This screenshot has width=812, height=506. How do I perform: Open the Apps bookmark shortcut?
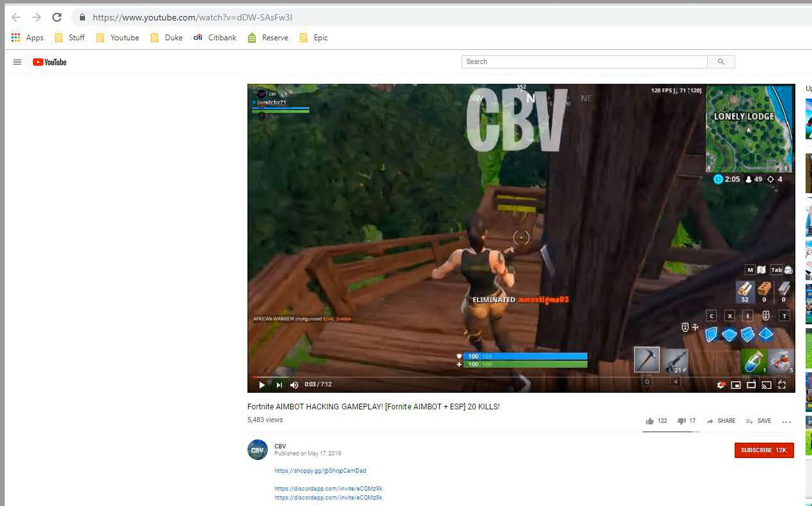(x=27, y=38)
